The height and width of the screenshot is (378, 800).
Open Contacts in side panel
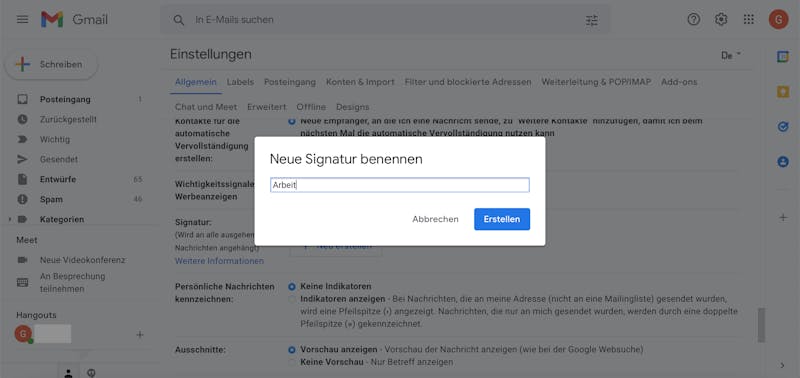(783, 162)
